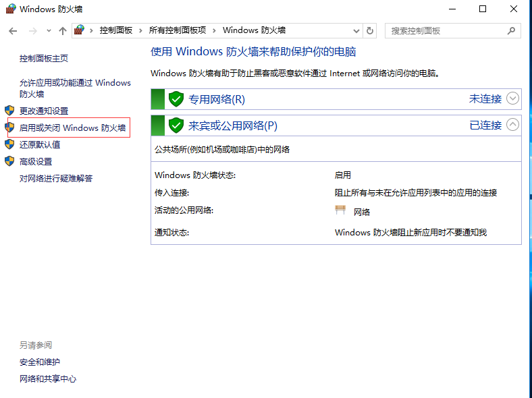Expand breadcrumb arrow before 控制面板
Screen dimensions: 532x398
(91, 31)
